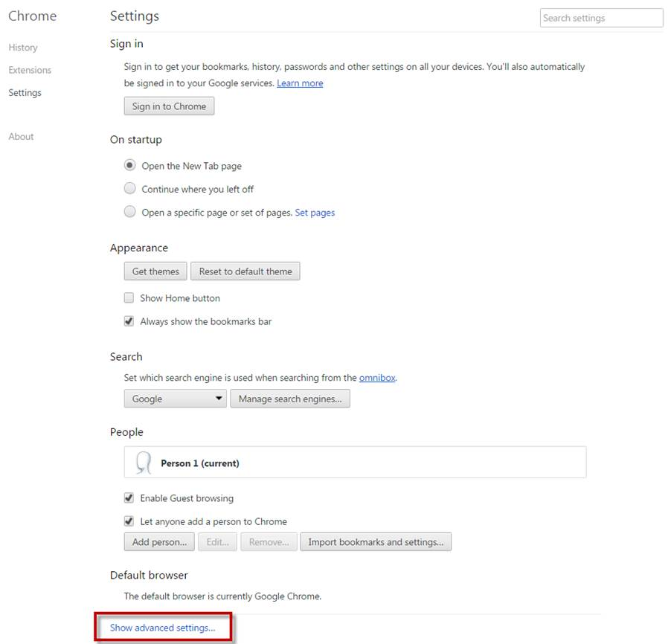Click the Set pages link
This screenshot has height=644, width=671.
pos(315,213)
